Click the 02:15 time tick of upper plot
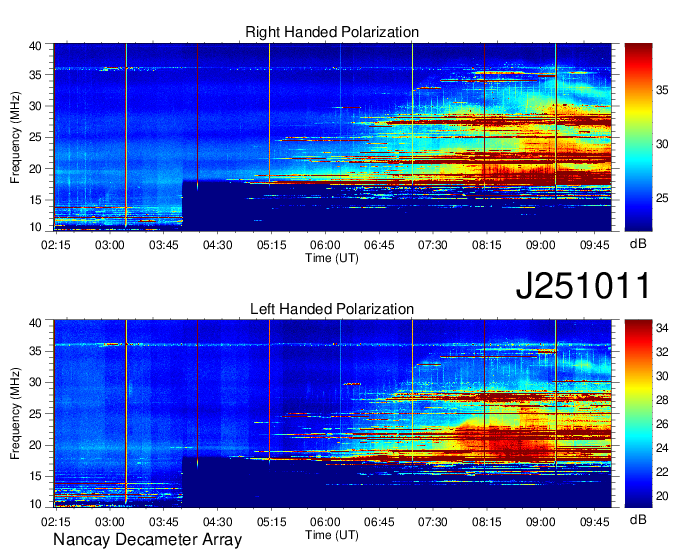This screenshot has width=680, height=552. pyautogui.click(x=56, y=243)
